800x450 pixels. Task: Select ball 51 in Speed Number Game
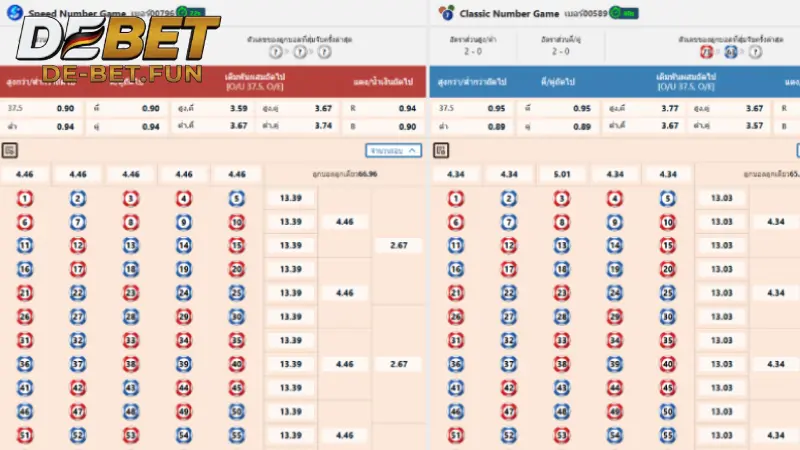tap(24, 435)
